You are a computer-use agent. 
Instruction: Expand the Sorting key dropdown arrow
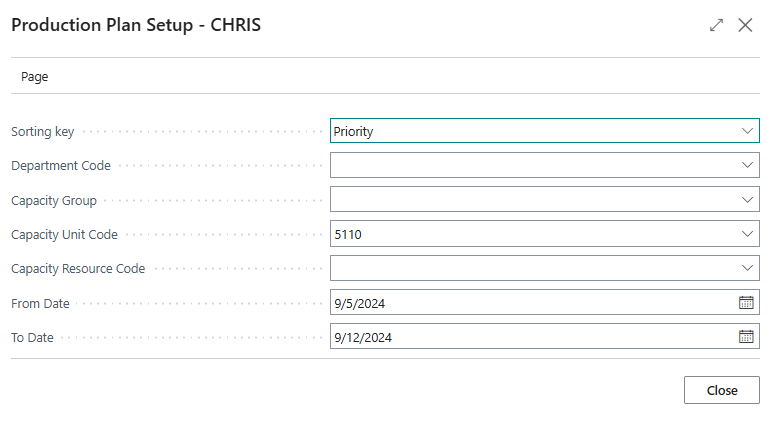click(747, 131)
